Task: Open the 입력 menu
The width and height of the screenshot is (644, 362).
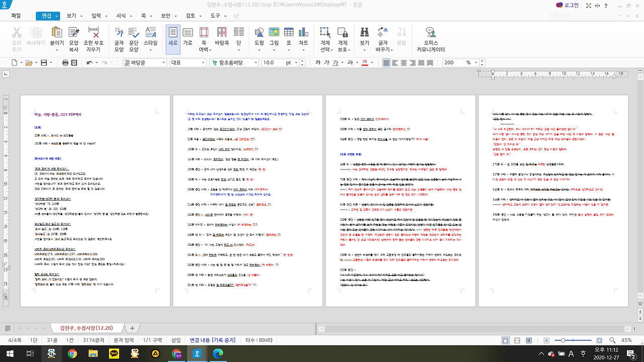Action: coord(97,16)
